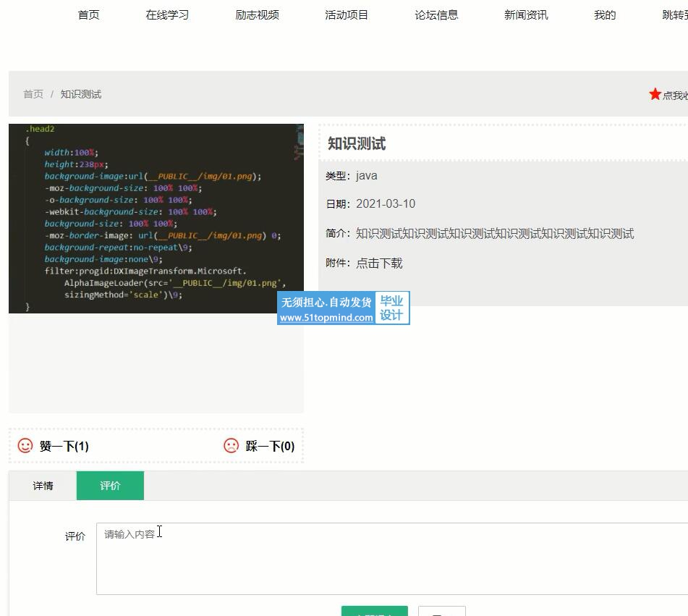Click the 类型: java text

352,176
